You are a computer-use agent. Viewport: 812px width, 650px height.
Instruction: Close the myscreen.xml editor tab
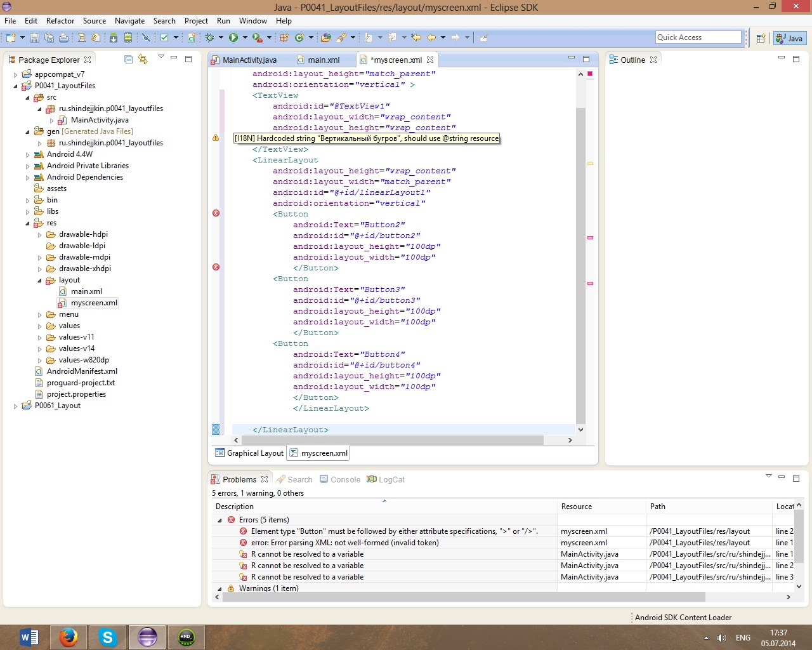coord(430,60)
